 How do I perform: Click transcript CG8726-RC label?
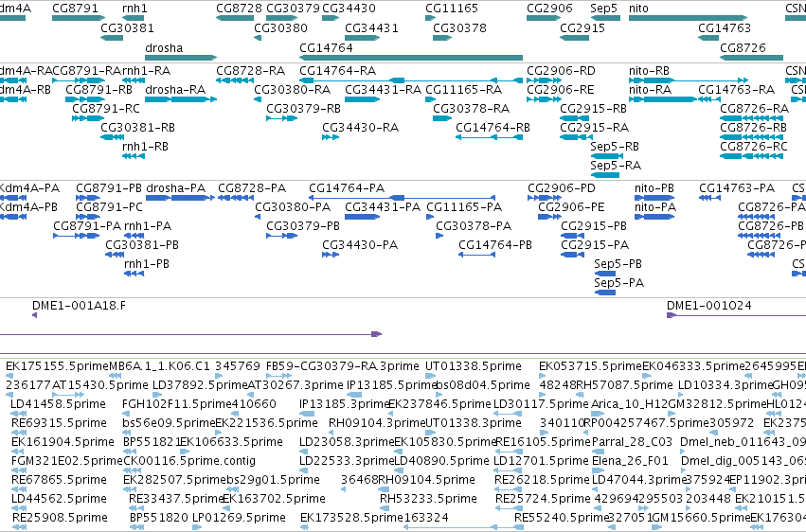pyautogui.click(x=754, y=147)
